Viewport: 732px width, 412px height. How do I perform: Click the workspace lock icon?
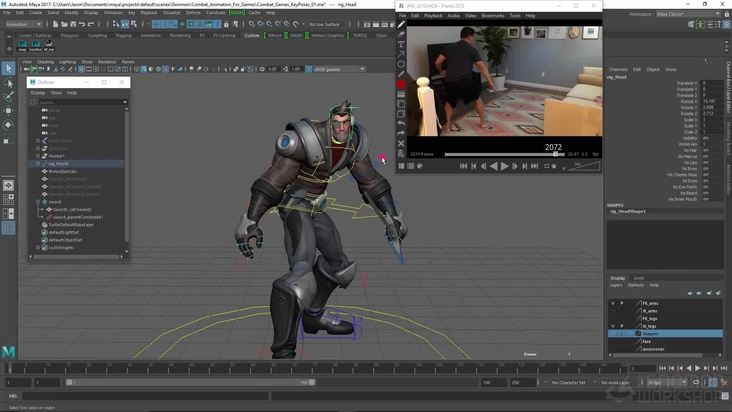(727, 14)
